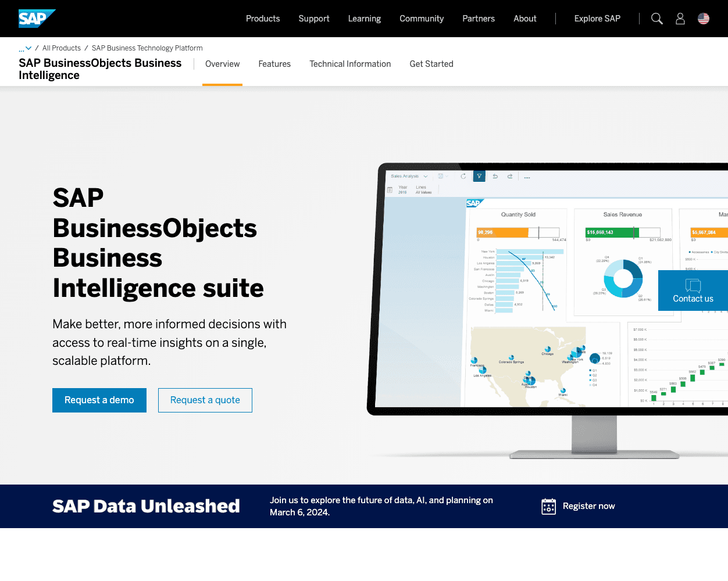Open the Support menu
This screenshot has height=581, width=728.
314,19
